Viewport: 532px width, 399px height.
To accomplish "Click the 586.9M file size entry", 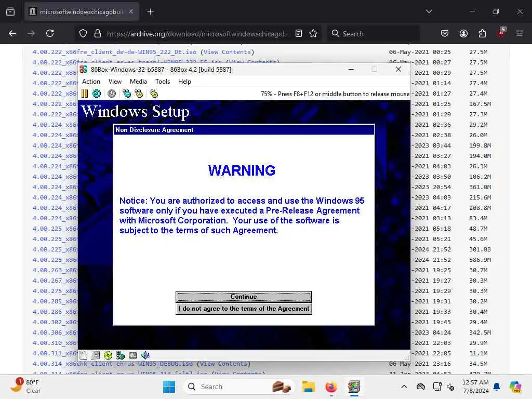I will coord(480,260).
